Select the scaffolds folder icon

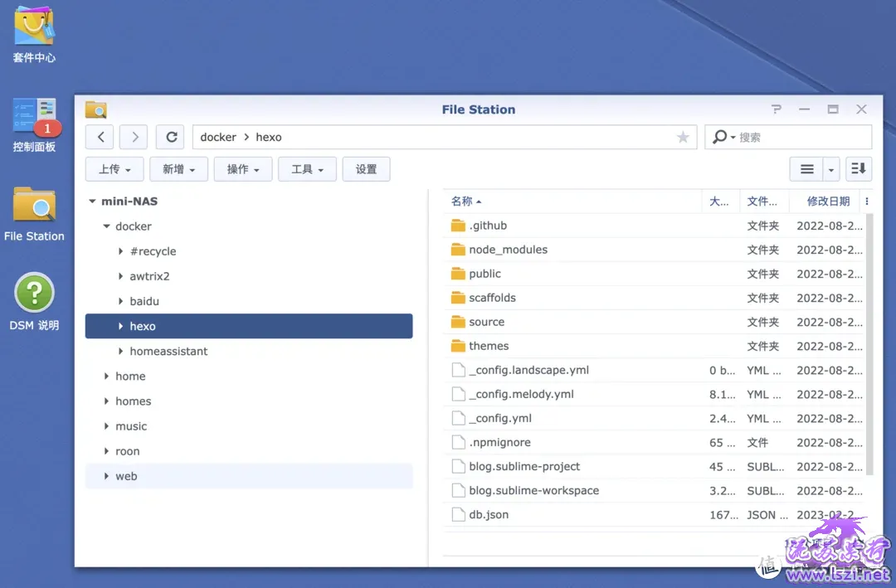pos(458,298)
